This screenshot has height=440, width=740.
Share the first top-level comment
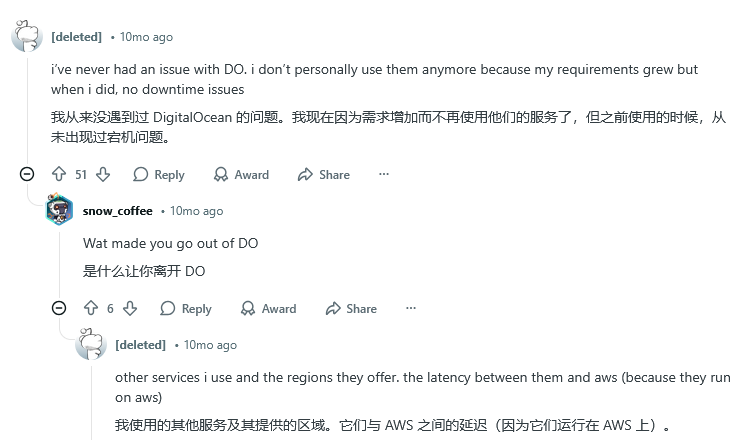click(x=323, y=174)
